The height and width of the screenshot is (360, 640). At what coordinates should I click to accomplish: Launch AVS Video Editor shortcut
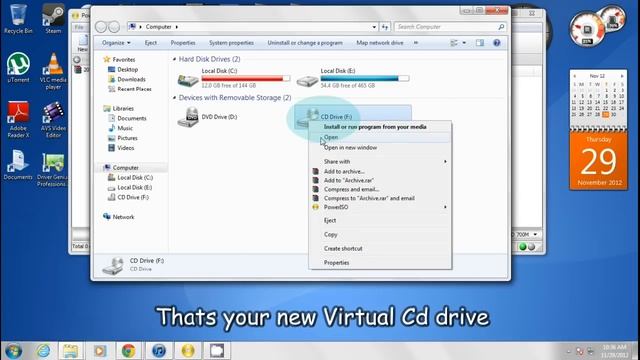point(53,119)
